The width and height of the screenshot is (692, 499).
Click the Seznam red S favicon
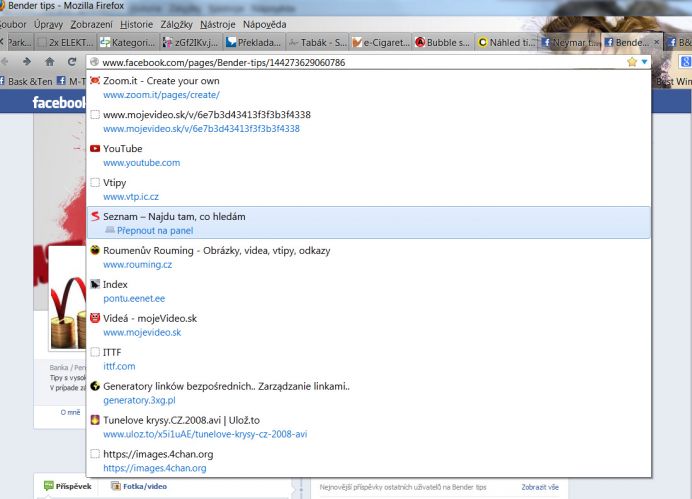[x=95, y=216]
